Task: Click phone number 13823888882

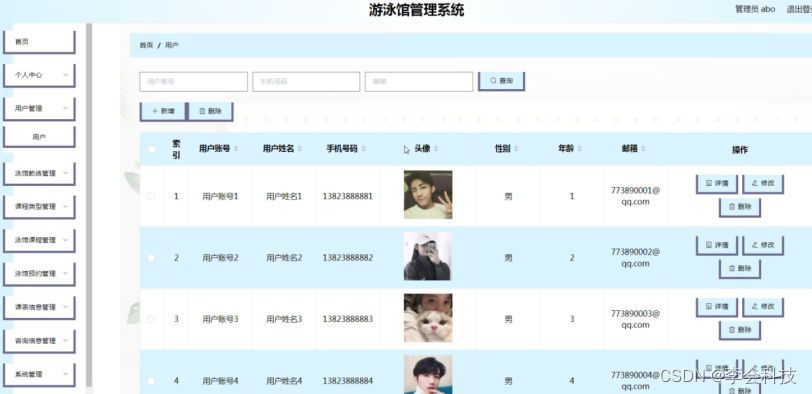Action: point(347,258)
